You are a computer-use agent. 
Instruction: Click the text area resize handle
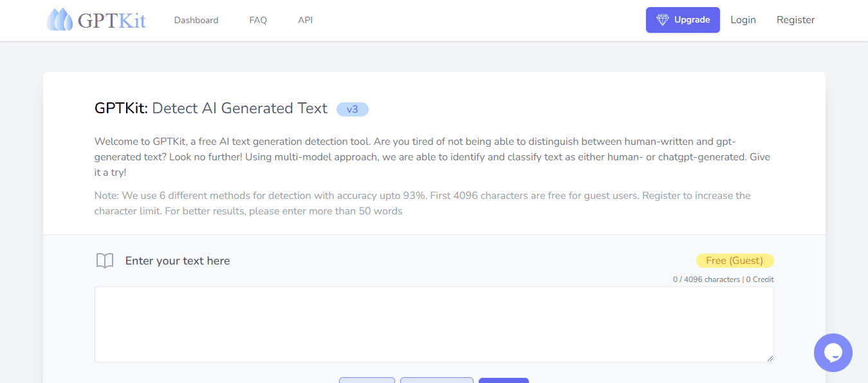pos(770,358)
